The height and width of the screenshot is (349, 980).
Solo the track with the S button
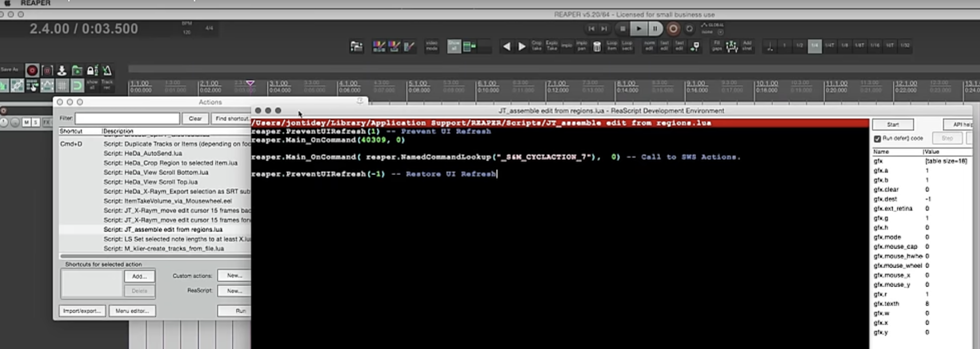pyautogui.click(x=35, y=122)
